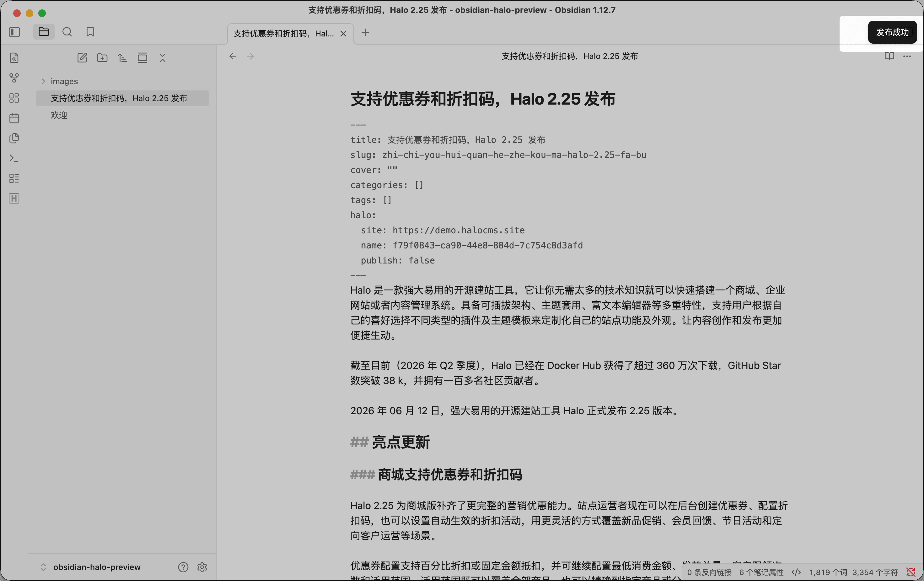Screen dimensions: 924x581
Task: Click the categories: [] line
Action: [387, 185]
